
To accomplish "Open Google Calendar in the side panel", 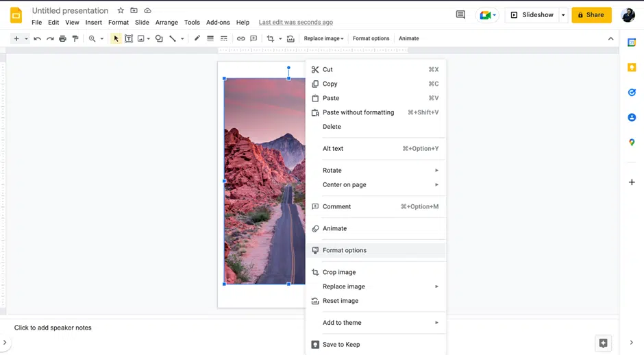I will [632, 42].
